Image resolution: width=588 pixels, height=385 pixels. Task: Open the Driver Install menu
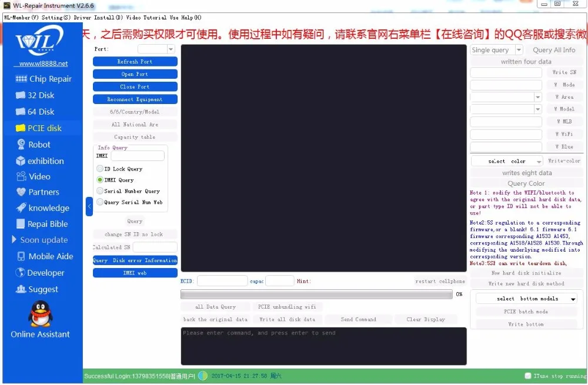click(98, 17)
